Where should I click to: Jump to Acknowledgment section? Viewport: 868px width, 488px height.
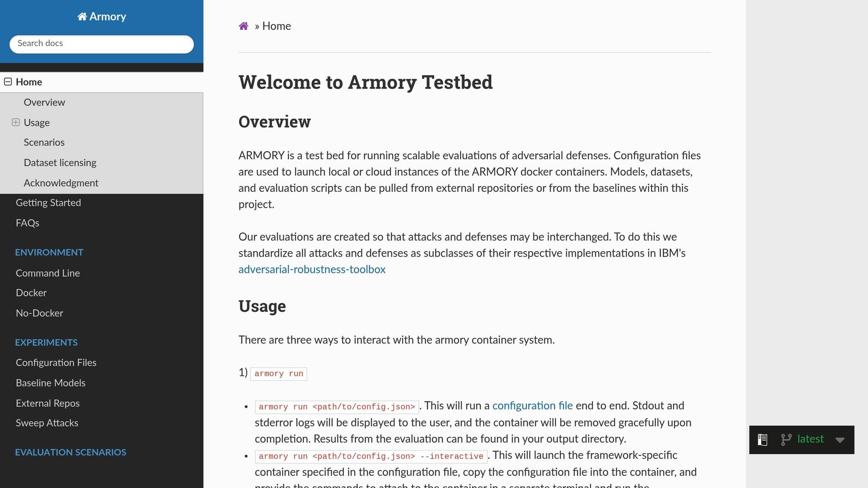[x=61, y=183]
